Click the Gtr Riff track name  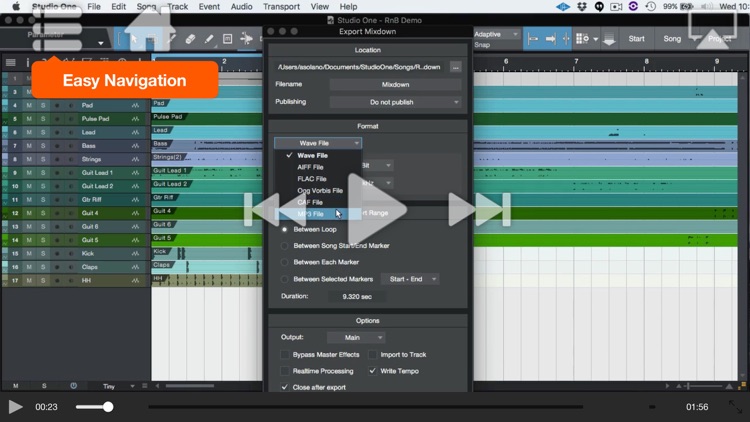(x=91, y=200)
